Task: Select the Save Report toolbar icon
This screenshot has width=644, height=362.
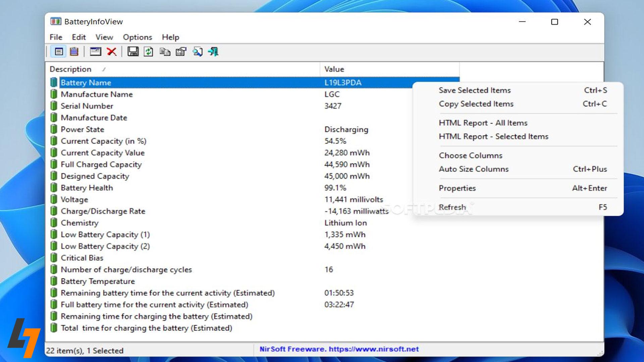Action: pos(133,52)
